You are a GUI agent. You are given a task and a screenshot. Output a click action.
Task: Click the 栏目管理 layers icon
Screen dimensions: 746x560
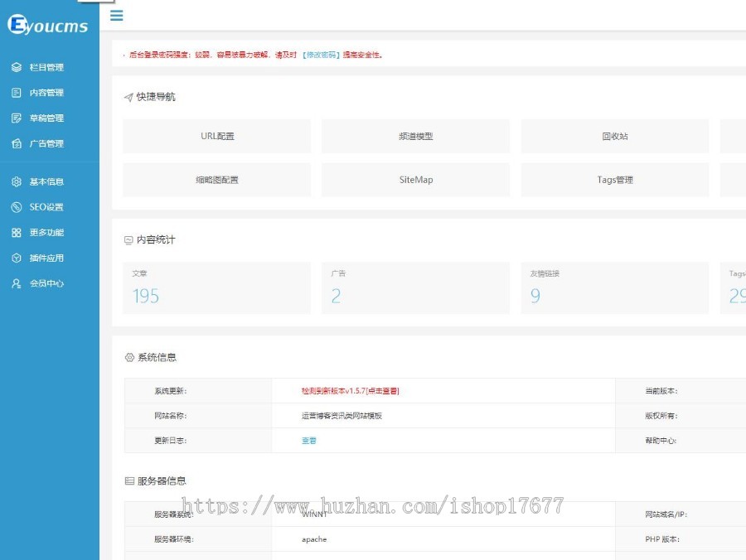[17, 67]
